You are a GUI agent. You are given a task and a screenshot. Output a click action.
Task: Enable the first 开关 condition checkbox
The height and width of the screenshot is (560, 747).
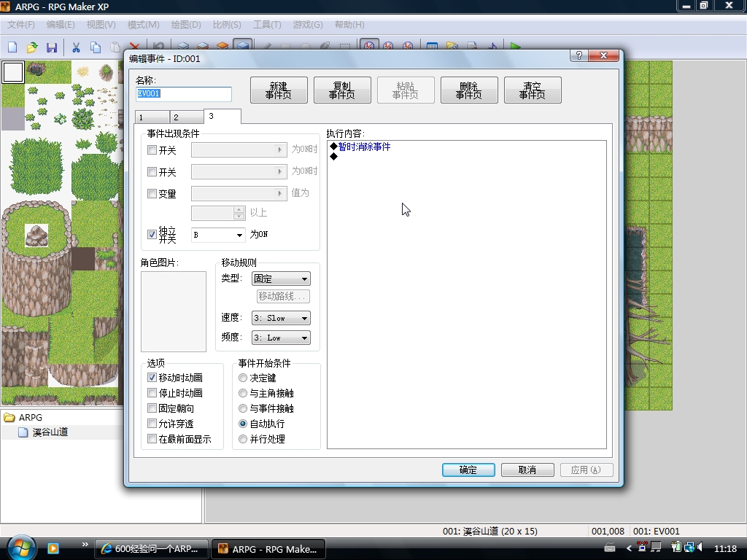(152, 150)
